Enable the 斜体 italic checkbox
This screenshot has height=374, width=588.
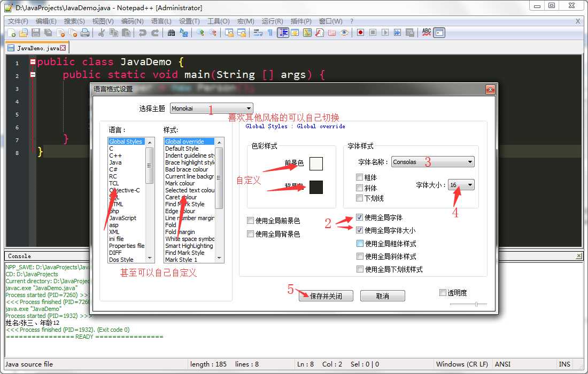[359, 188]
